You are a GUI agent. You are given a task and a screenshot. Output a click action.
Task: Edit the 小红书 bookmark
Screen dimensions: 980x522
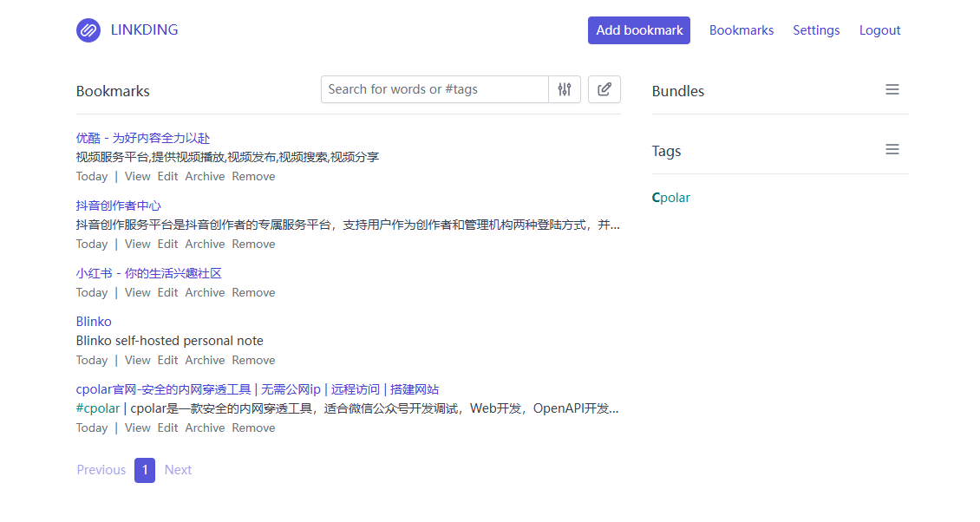coord(167,292)
